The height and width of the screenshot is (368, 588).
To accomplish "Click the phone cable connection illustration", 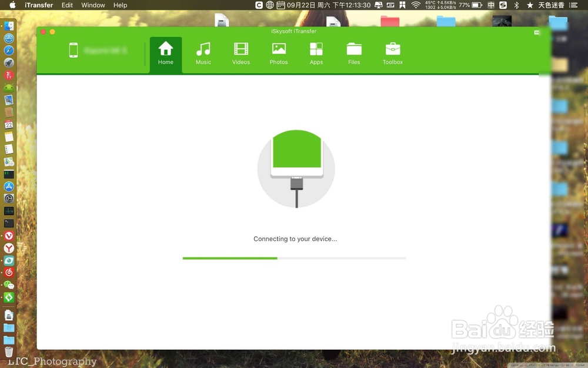I will click(x=296, y=168).
